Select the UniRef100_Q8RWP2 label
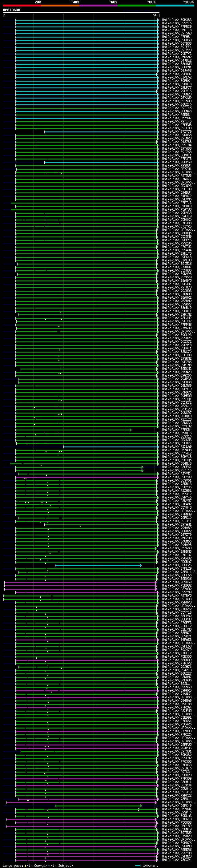 pos(176,531)
